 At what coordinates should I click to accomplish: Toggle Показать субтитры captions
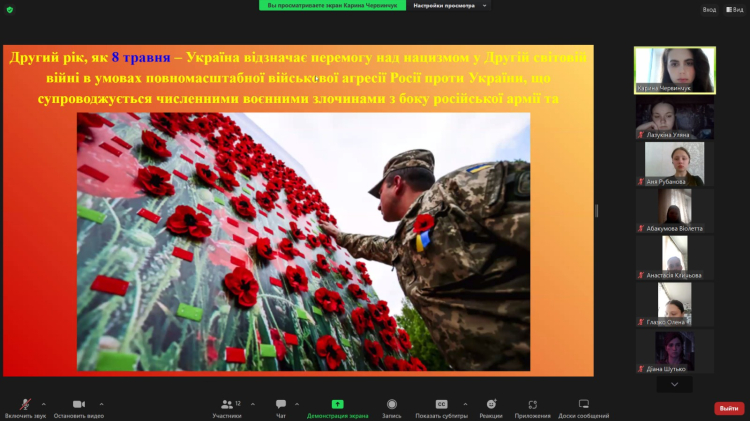441,405
